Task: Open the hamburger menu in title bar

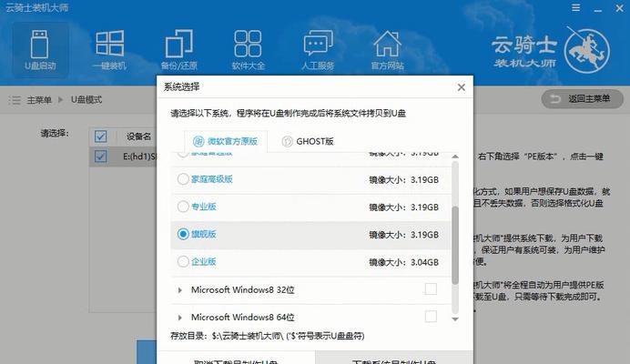Action: (x=575, y=7)
